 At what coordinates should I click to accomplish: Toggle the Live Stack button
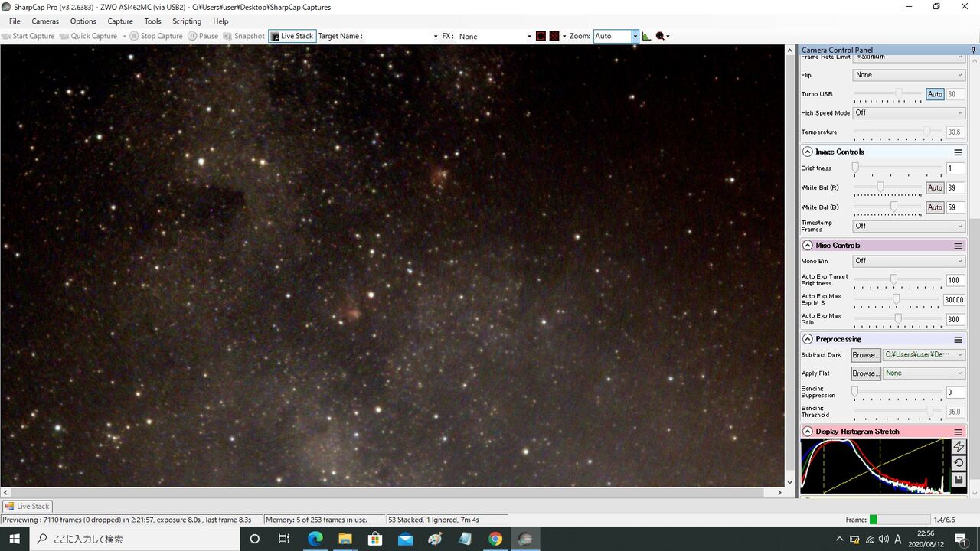pyautogui.click(x=292, y=36)
